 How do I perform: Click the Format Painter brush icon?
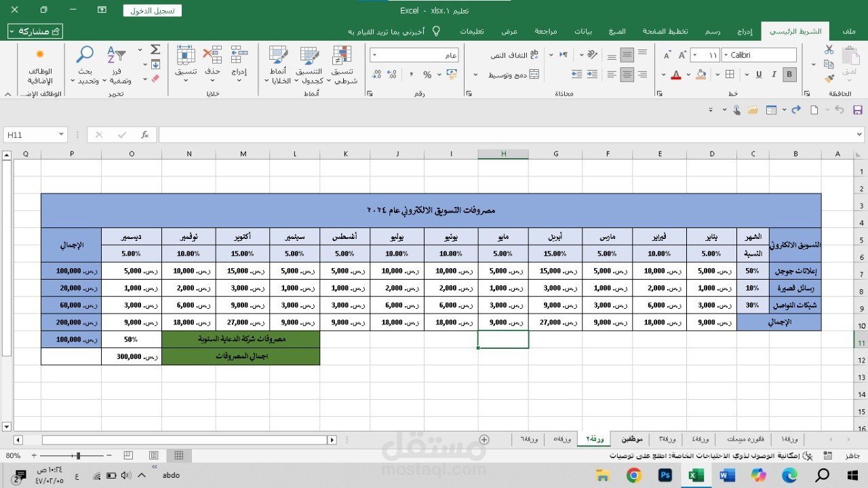tap(829, 79)
